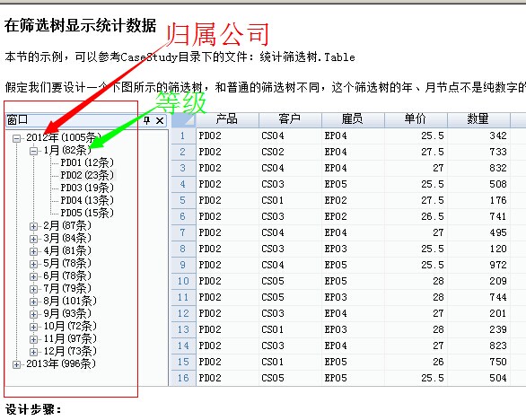Screen dimensions: 526x420
Task: Click the 产品 column header
Action: (x=227, y=119)
